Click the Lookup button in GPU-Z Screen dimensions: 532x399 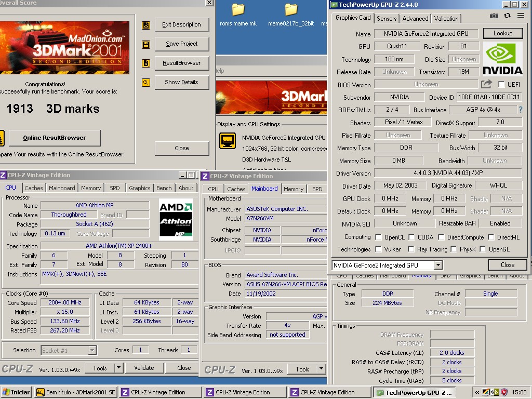[x=503, y=33]
